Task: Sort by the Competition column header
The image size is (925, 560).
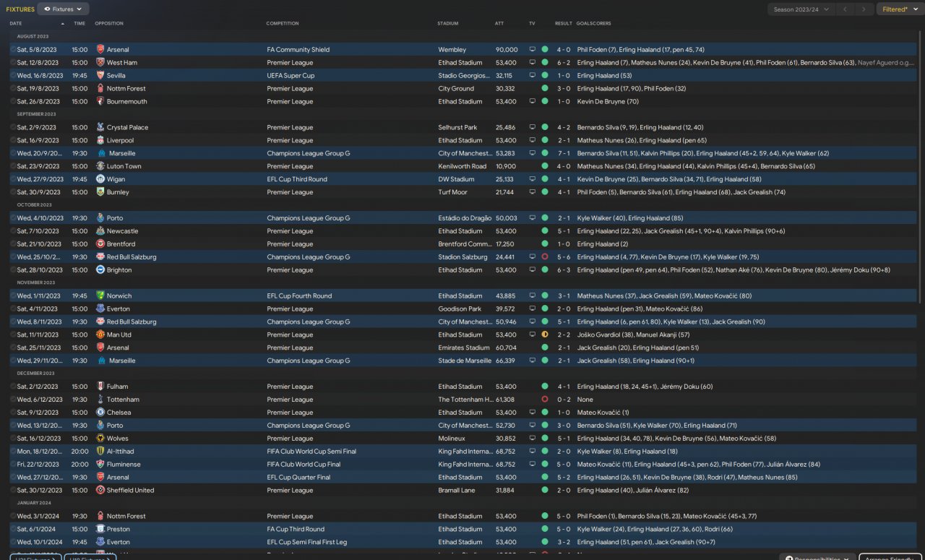Action: pos(283,24)
